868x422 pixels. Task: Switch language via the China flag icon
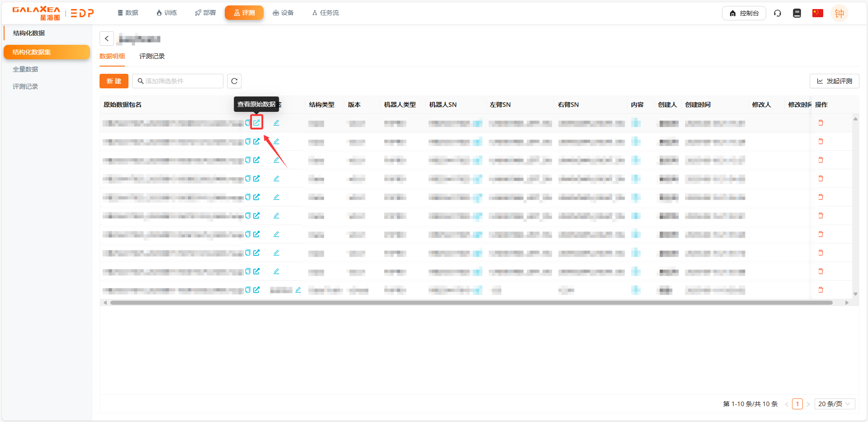coord(817,13)
